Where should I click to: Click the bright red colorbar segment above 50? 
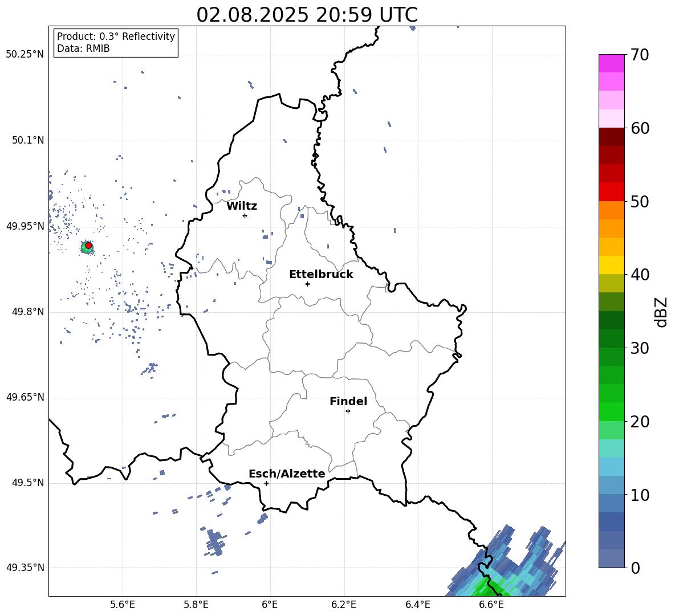coord(611,192)
